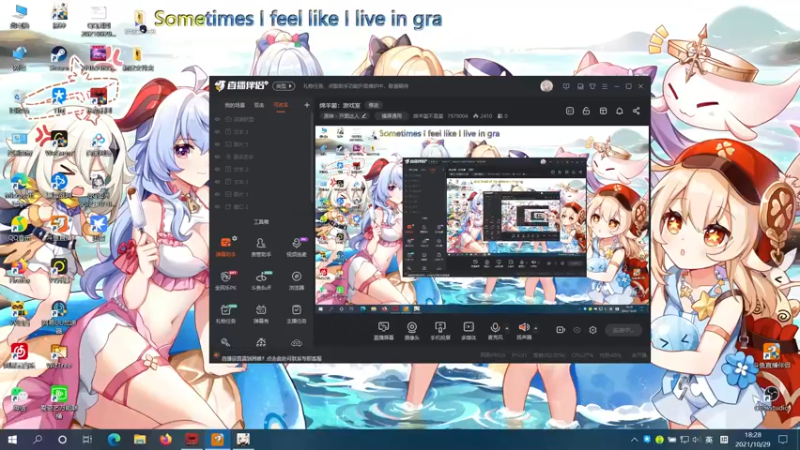Viewport: 800px width, 450px height.
Task: Toggle visibility of source 文本 2
Action: 217,169
